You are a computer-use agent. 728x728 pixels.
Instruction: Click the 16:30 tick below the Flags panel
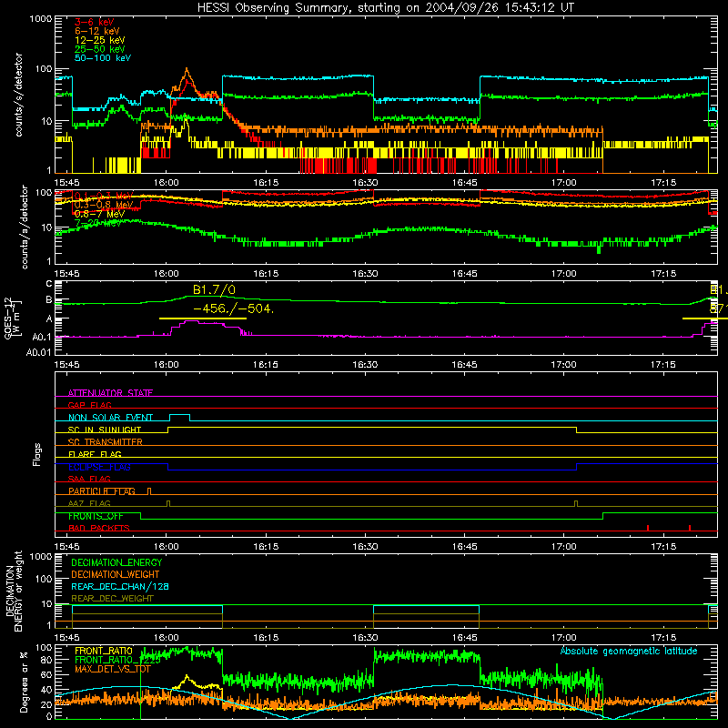365,547
